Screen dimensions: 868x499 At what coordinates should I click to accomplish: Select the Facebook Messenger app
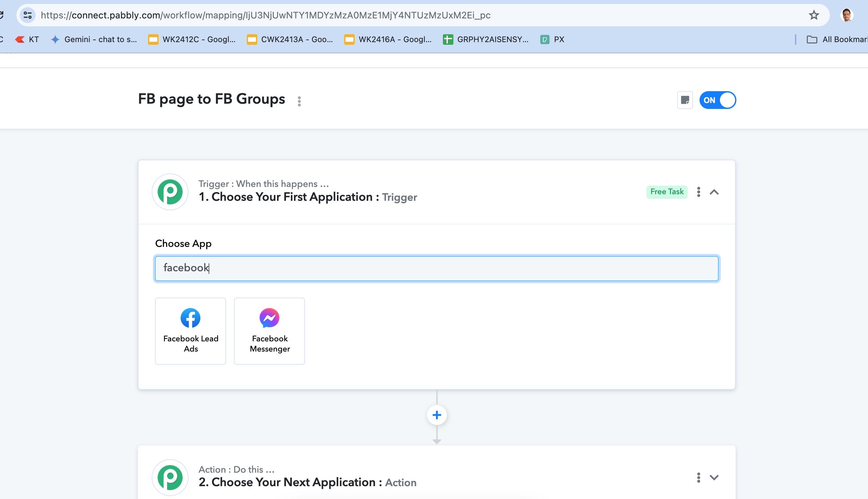coord(269,331)
